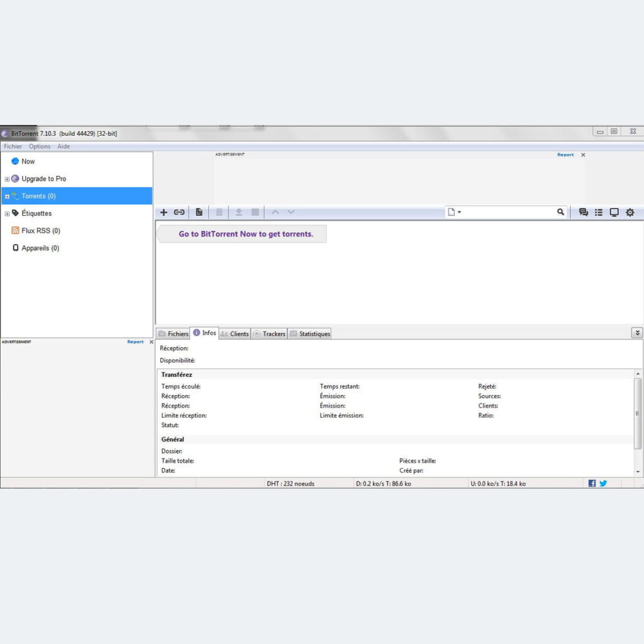
Task: Click Report link on top advertisement
Action: (565, 155)
